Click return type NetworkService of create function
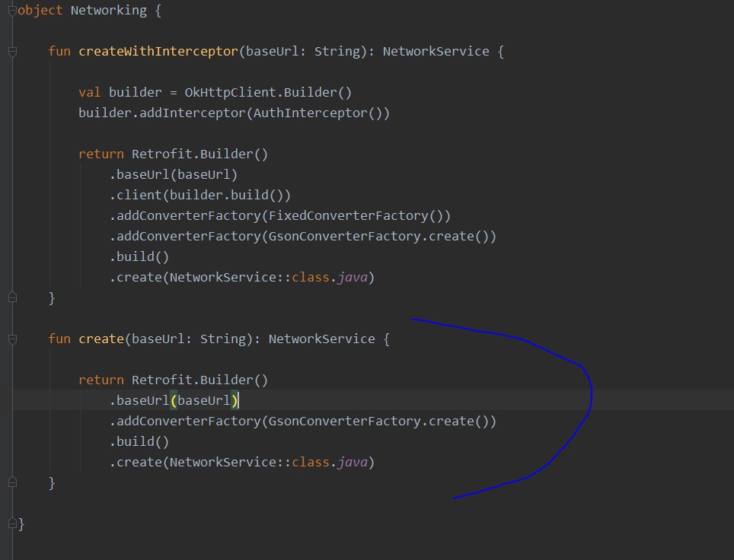Viewport: 734px width, 560px height. [x=321, y=339]
